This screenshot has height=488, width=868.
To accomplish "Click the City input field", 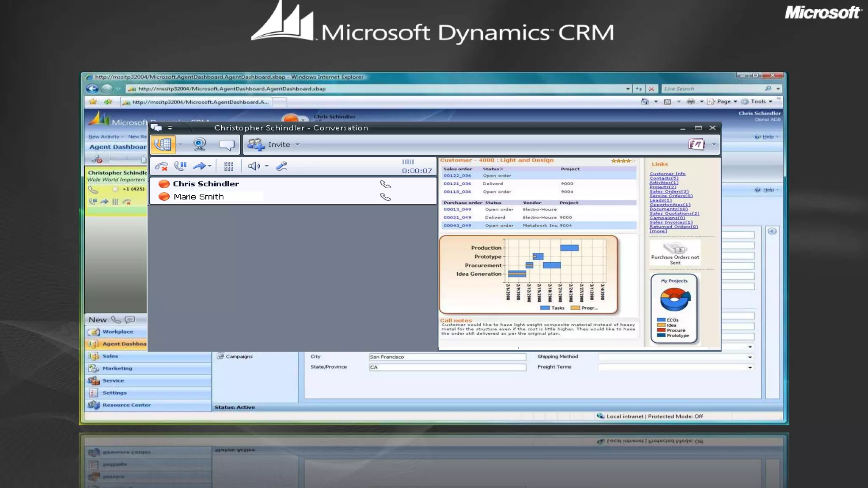I will click(447, 357).
